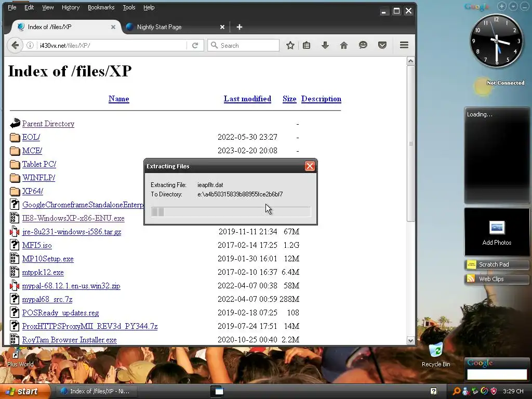Click the binary icon beside MP10Setup.exe
The height and width of the screenshot is (399, 532).
click(x=15, y=259)
